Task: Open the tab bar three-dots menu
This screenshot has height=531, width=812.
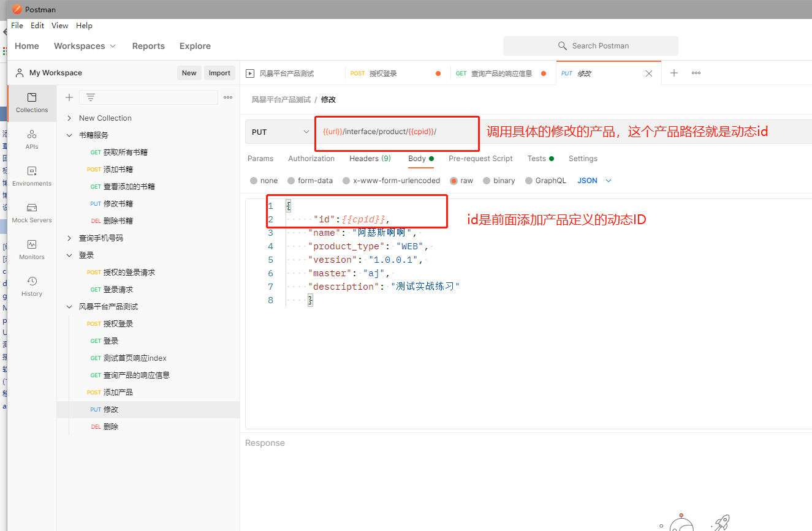Action: (x=696, y=73)
